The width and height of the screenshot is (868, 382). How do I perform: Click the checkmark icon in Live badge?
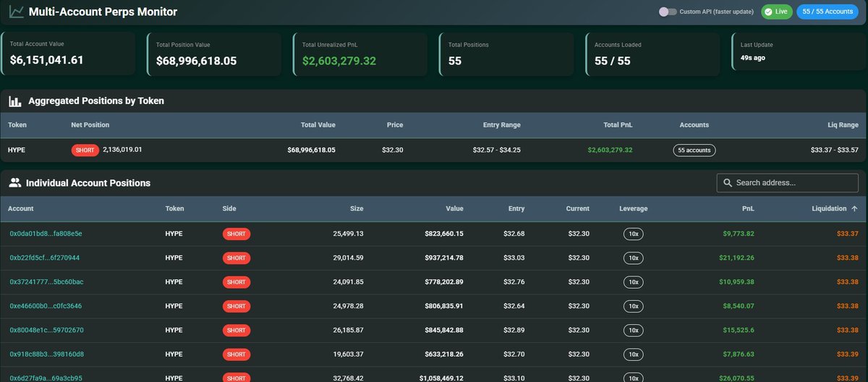(x=769, y=12)
